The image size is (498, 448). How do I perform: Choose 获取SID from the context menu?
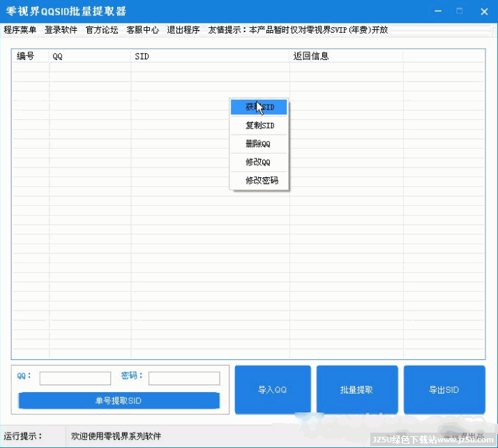click(259, 107)
